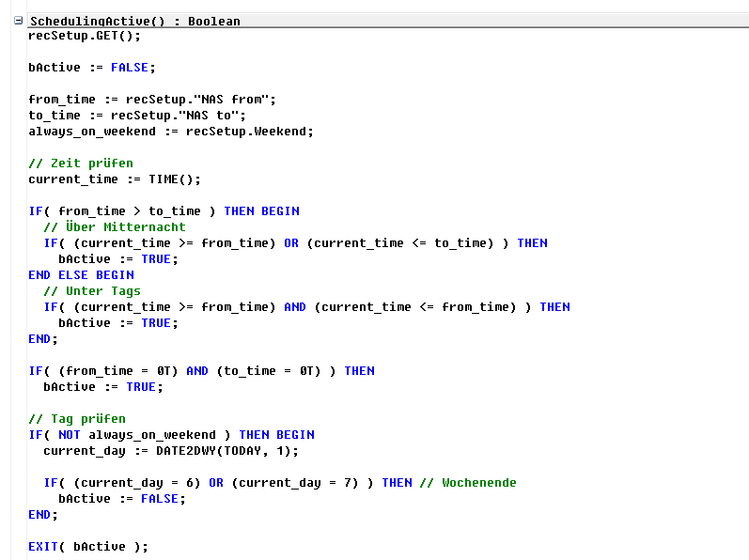
Task: Click the // Zeit prüfen comment
Action: point(81,163)
